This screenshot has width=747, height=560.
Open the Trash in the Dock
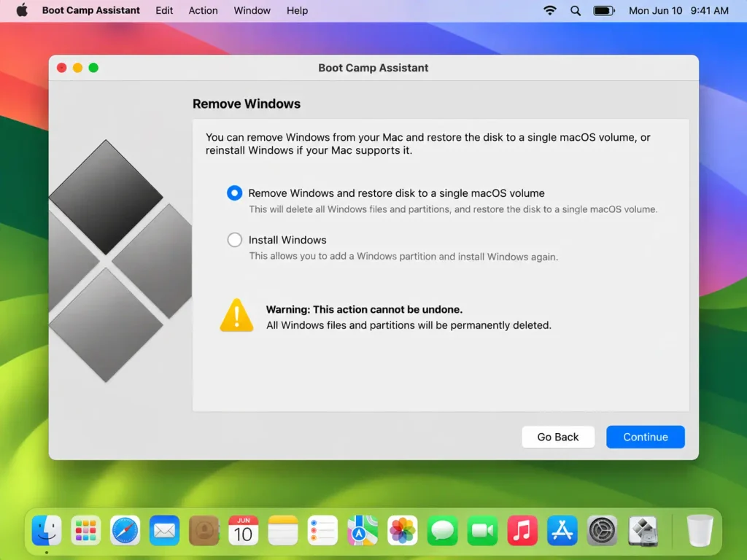[700, 531]
